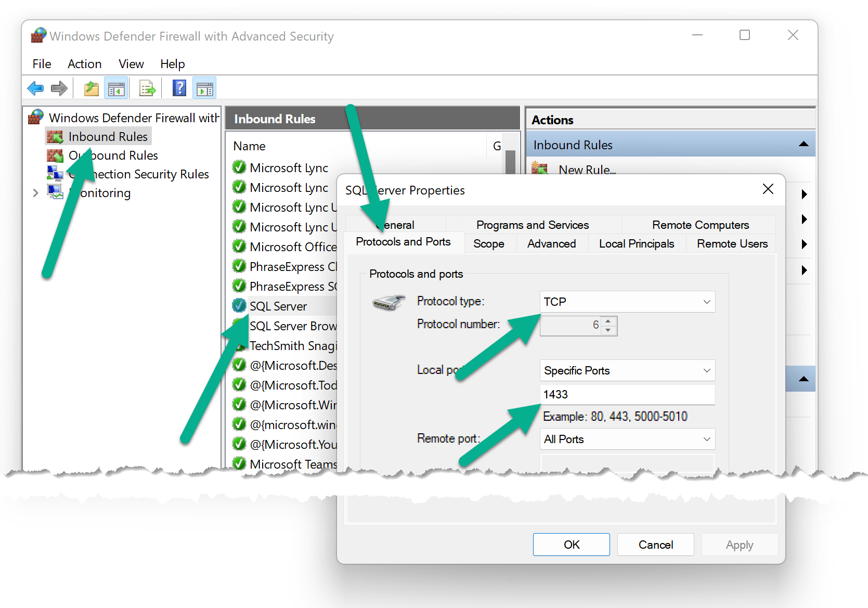
Task: Switch to the Remote Computers tab
Action: 700,225
